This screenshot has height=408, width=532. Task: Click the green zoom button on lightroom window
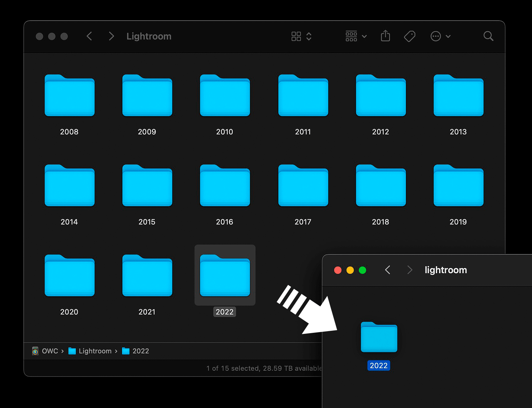pyautogui.click(x=362, y=270)
